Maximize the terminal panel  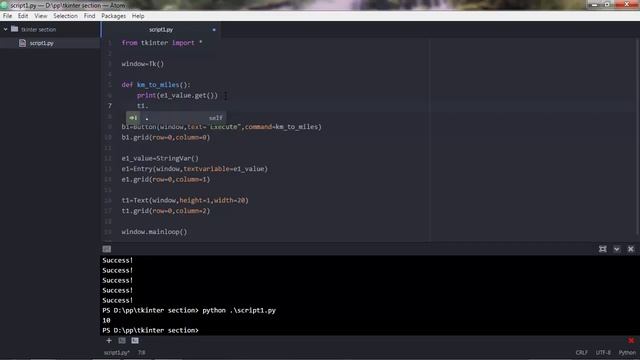tap(602, 249)
